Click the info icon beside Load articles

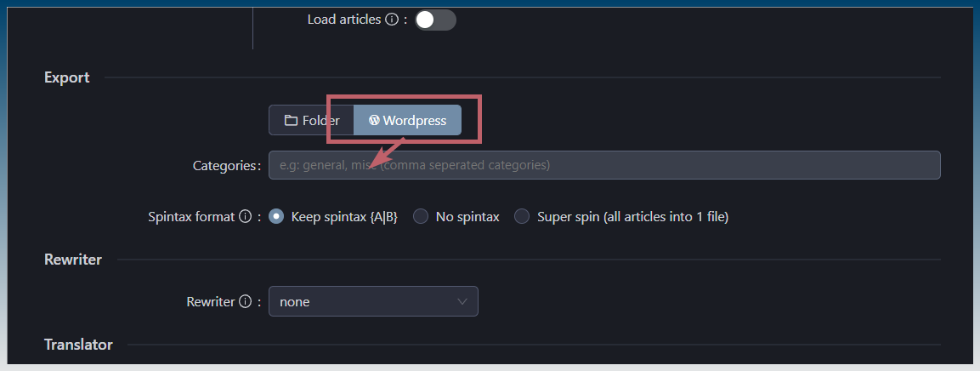pyautogui.click(x=392, y=20)
